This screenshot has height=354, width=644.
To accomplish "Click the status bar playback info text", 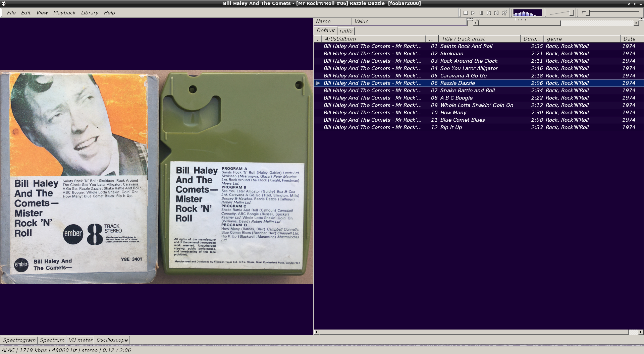I will coord(66,350).
